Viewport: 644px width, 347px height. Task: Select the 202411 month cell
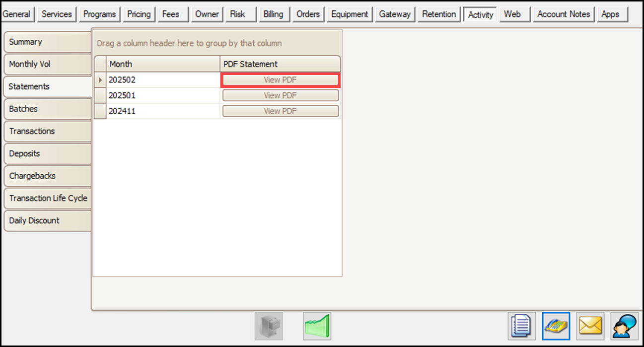(163, 111)
